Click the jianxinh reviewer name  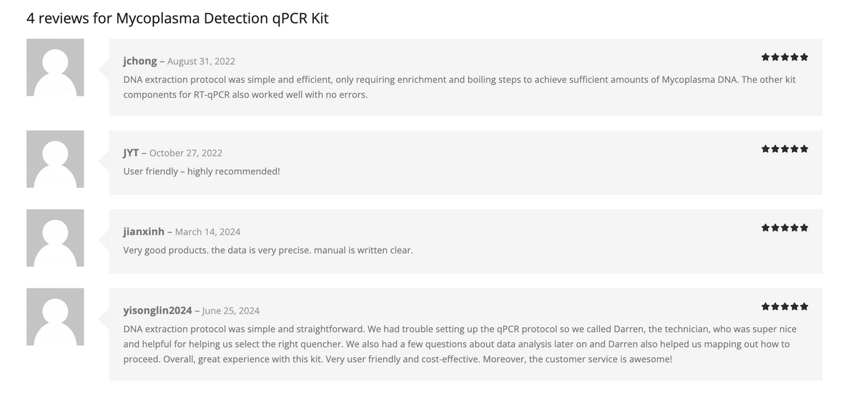(x=144, y=231)
